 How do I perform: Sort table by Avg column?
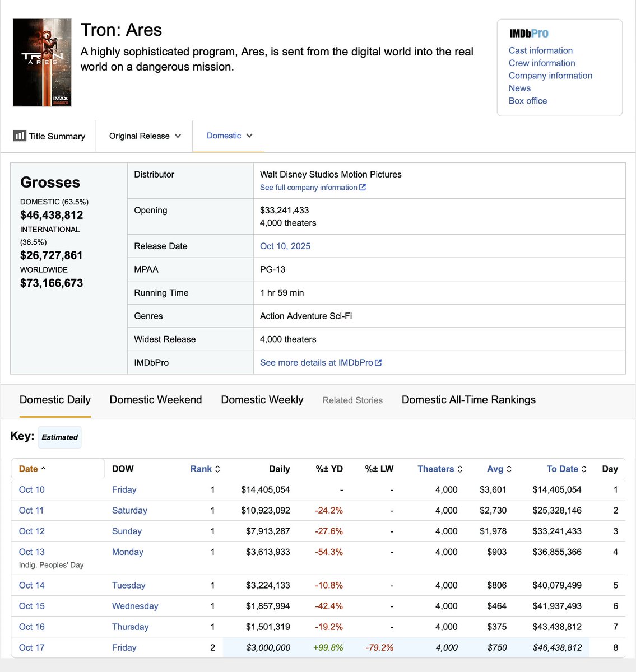tap(499, 469)
